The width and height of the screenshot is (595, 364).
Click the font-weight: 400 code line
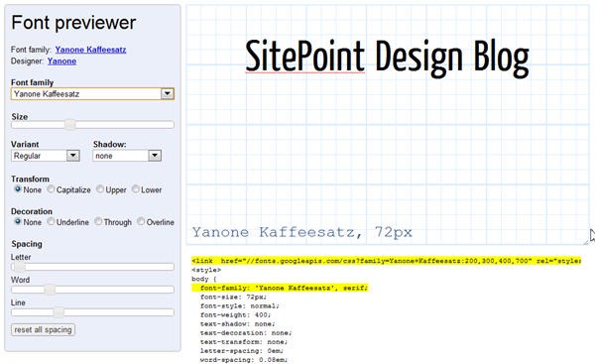click(x=235, y=315)
